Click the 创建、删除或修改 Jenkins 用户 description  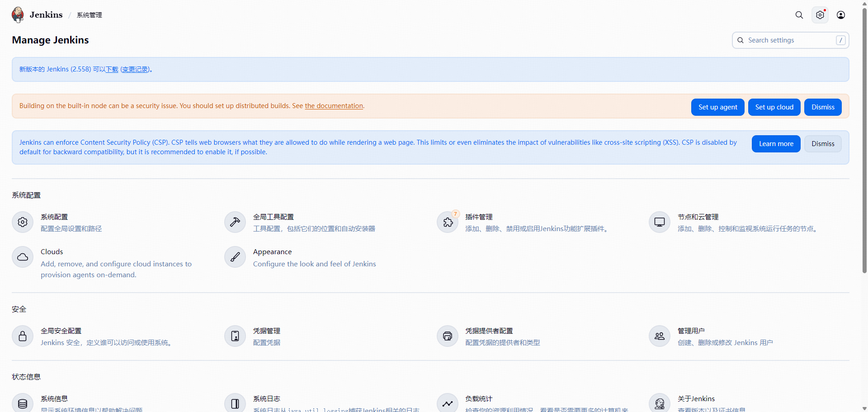coord(725,343)
